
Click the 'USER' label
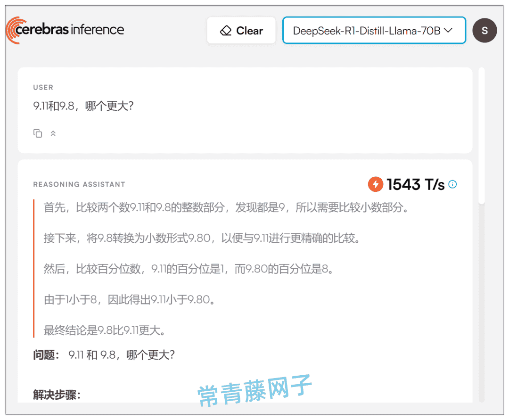[43, 87]
